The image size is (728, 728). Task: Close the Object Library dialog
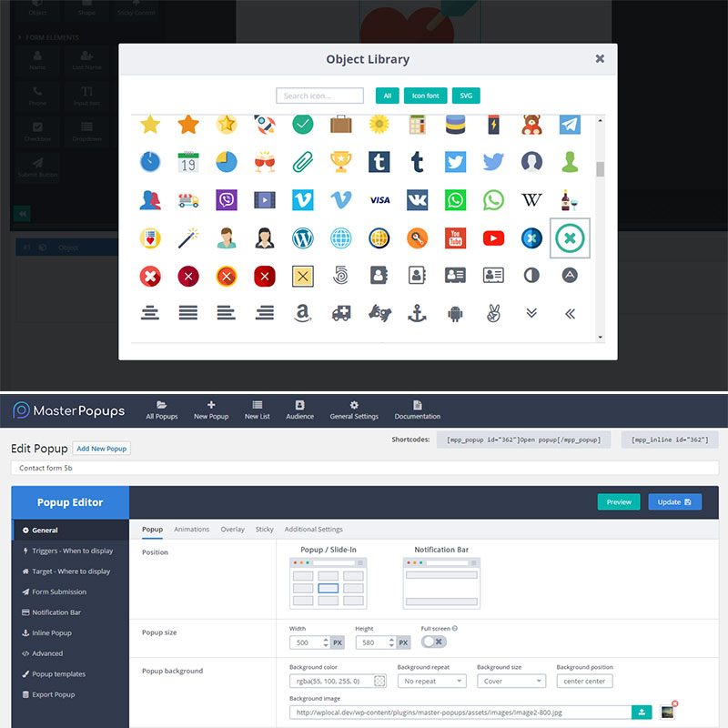(x=600, y=58)
